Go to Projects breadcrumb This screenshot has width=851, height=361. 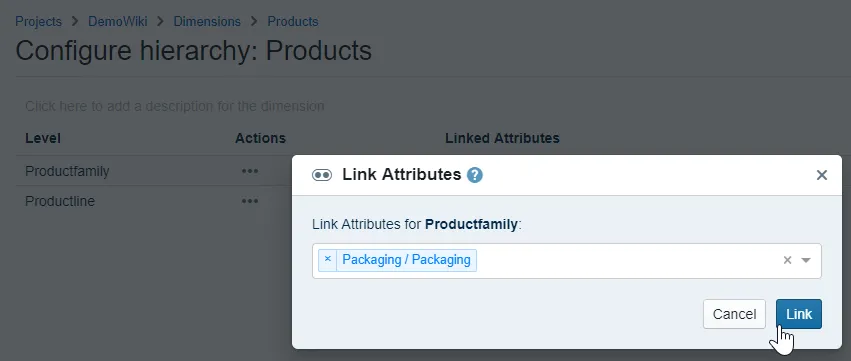(x=38, y=22)
